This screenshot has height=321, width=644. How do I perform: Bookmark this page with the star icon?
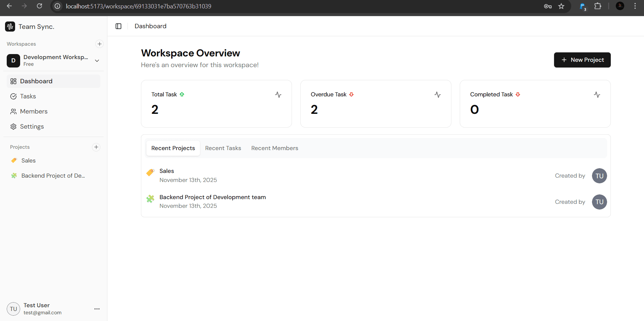561,6
